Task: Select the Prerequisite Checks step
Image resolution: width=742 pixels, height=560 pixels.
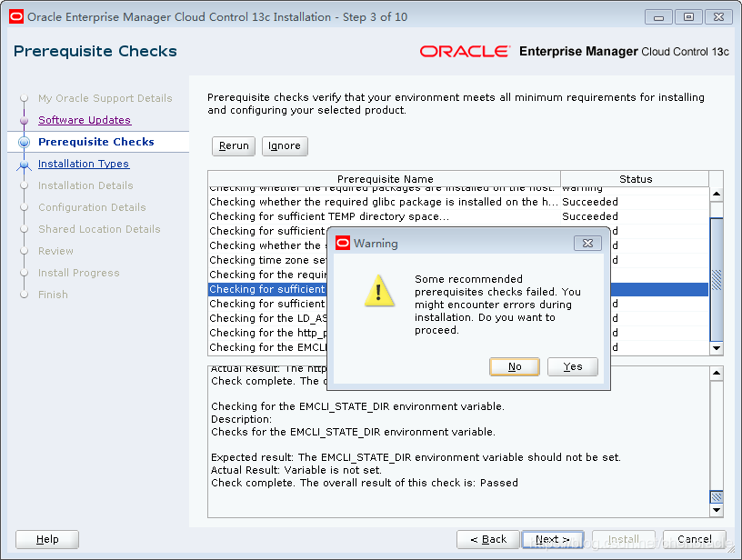Action: pos(96,142)
